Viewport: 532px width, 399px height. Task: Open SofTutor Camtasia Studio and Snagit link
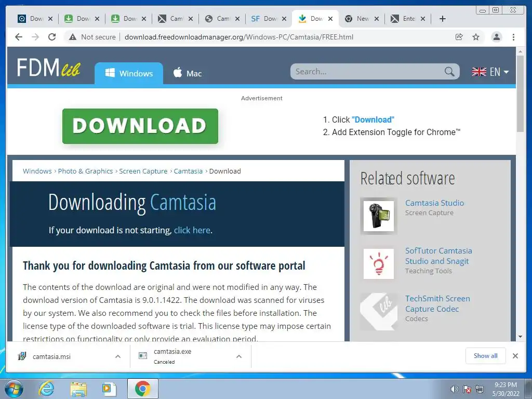438,256
